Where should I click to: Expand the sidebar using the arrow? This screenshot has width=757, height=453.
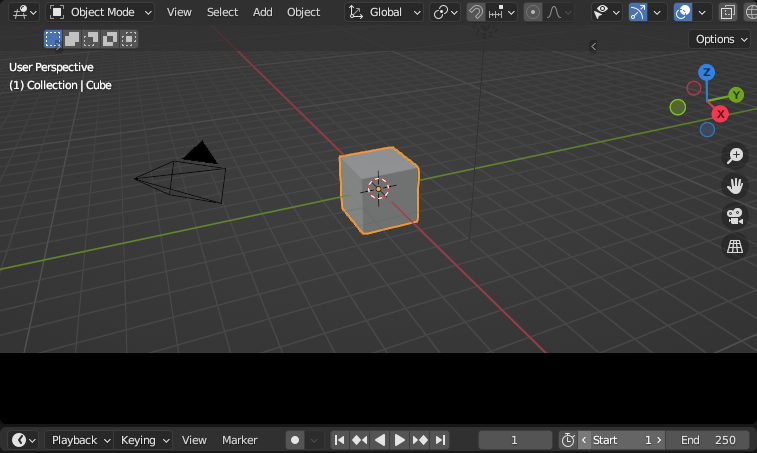click(x=593, y=46)
